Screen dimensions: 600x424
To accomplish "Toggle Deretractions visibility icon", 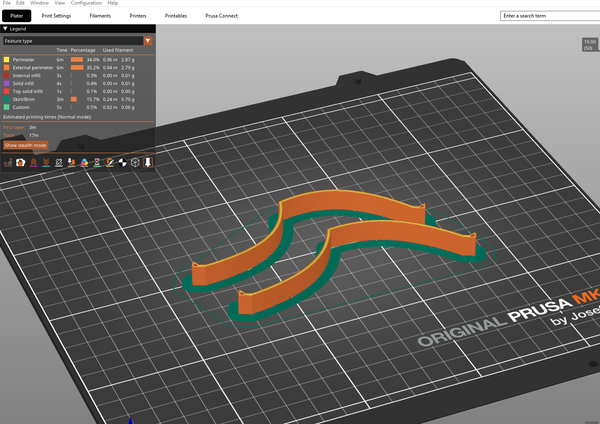I will [46, 163].
